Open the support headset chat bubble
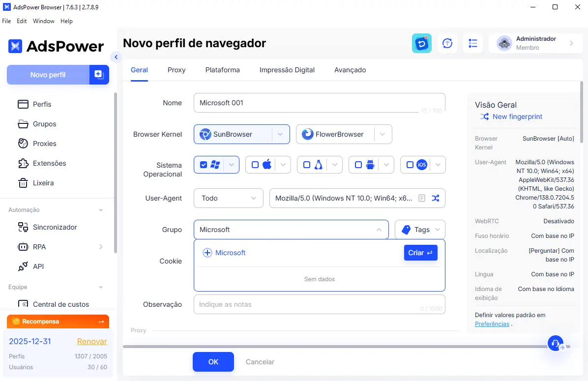This screenshot has height=381, width=588. point(556,343)
